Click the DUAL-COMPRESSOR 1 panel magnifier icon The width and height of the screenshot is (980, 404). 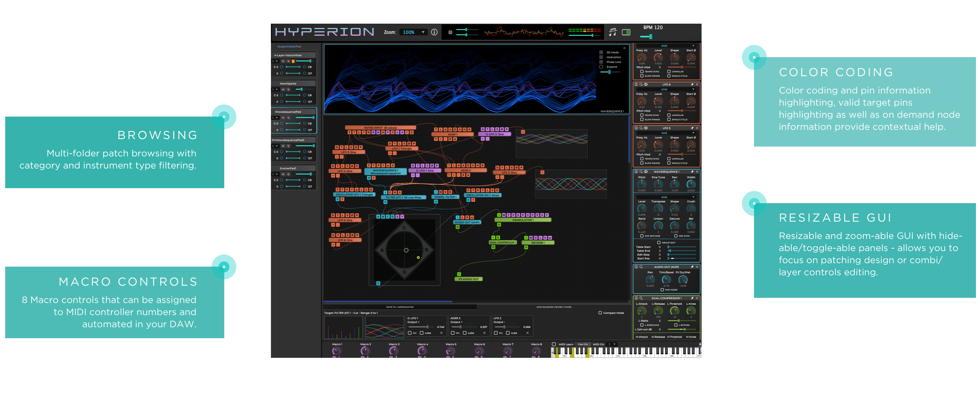click(641, 298)
